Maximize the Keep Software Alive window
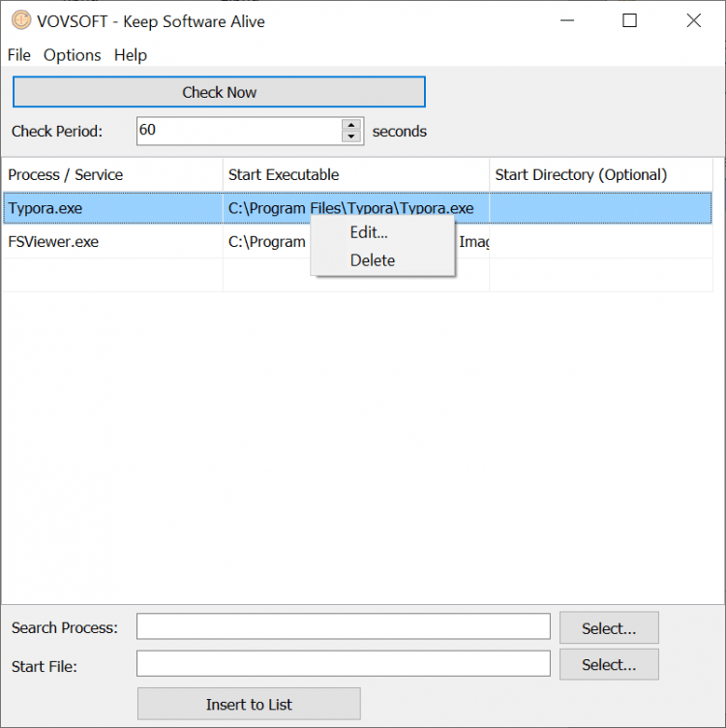This screenshot has width=726, height=728. (629, 20)
